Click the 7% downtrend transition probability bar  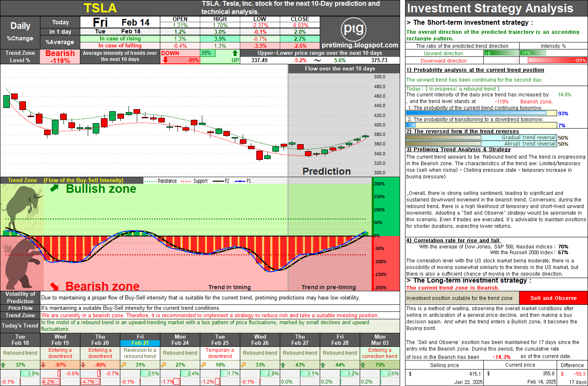click(x=481, y=125)
